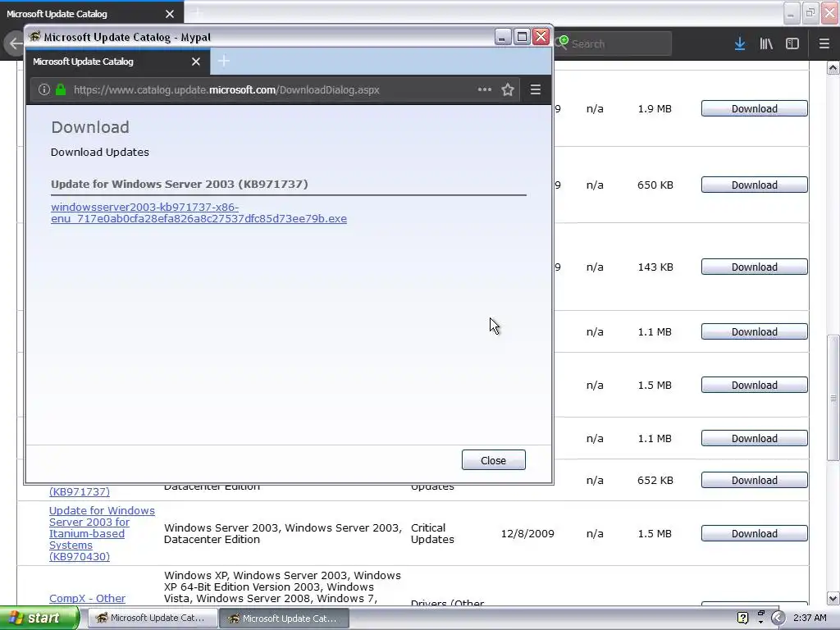The width and height of the screenshot is (840, 630).
Task: Open the CompX - Other link
Action: (87, 598)
